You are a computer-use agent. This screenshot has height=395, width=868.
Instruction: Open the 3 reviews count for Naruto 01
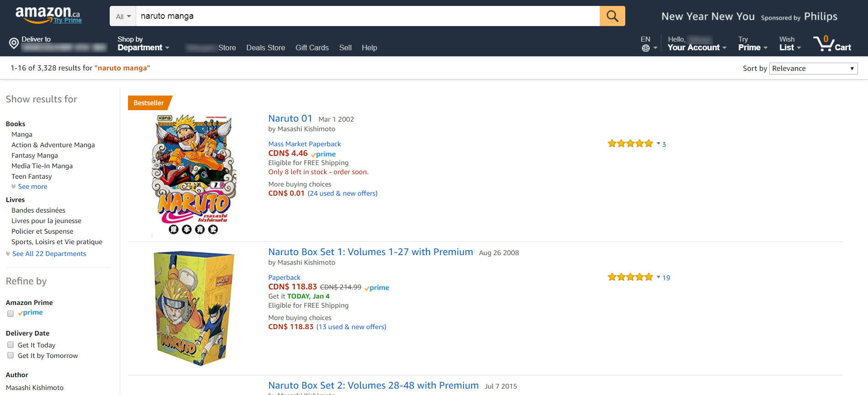[664, 144]
